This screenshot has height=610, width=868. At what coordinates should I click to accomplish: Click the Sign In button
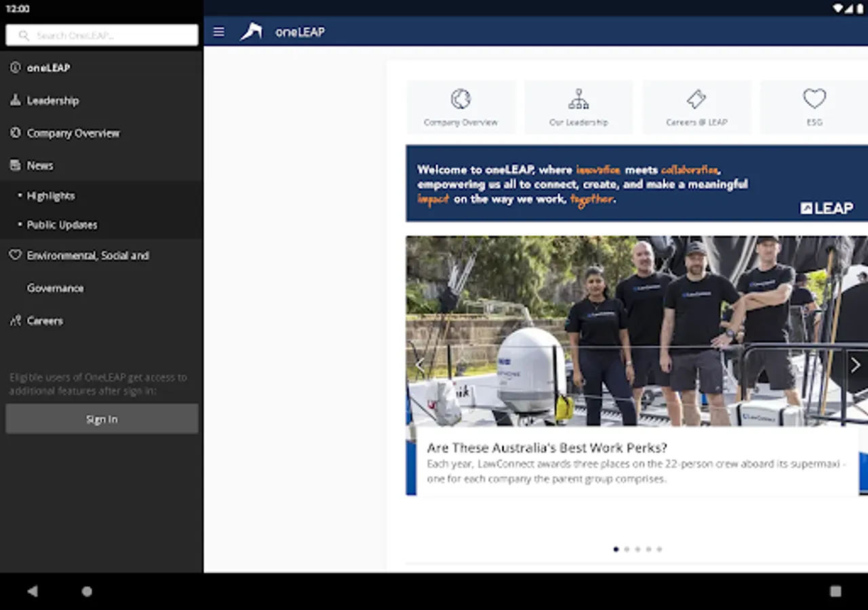(102, 419)
